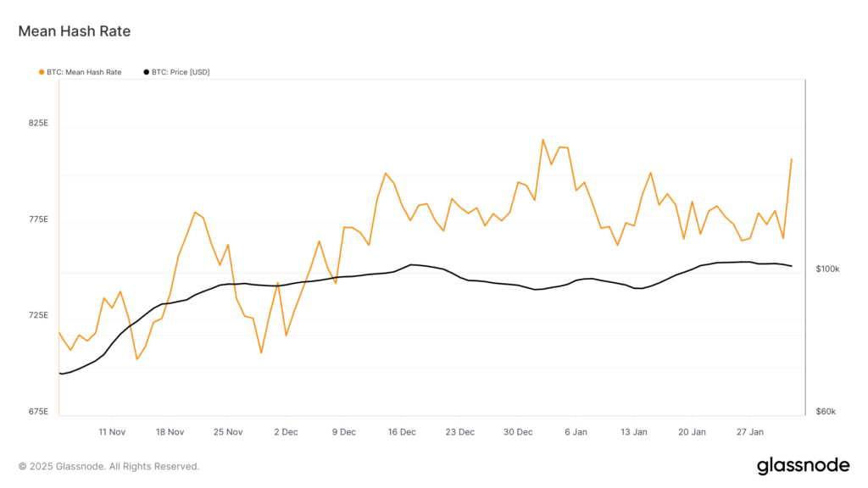Select the $60k price axis label

(x=826, y=412)
